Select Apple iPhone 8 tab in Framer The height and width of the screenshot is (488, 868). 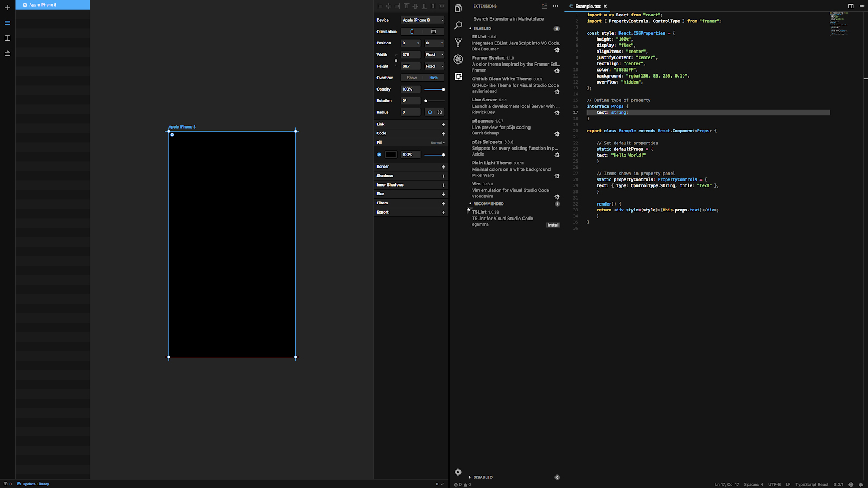click(53, 5)
